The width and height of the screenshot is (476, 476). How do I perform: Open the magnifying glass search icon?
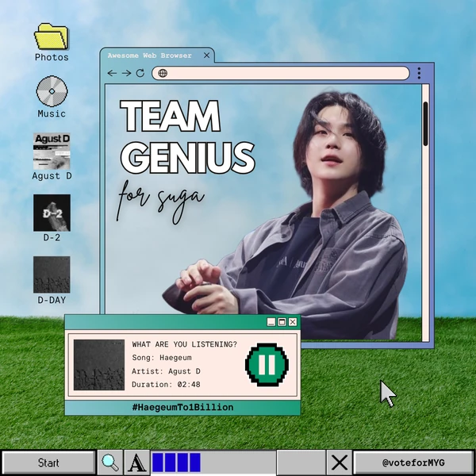click(x=109, y=463)
